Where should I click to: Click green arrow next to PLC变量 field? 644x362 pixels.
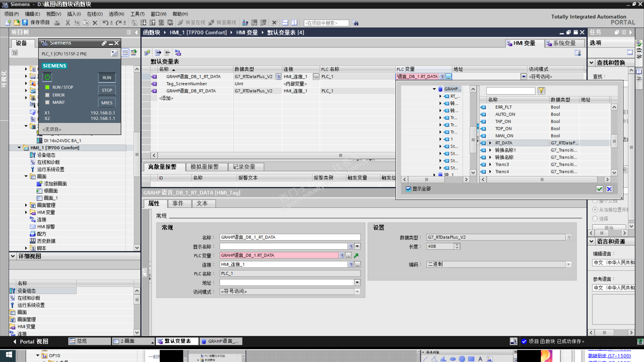356,255
